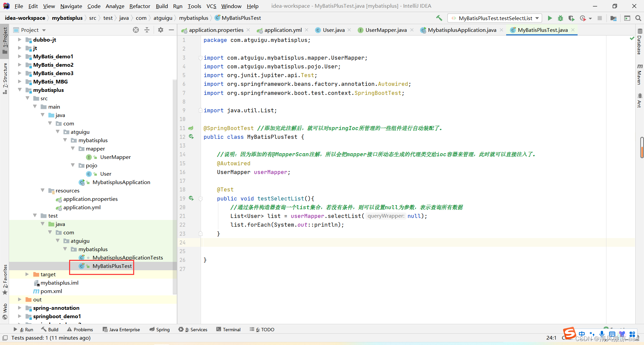The height and width of the screenshot is (345, 644).
Task: Click the Build project hammer icon
Action: [439, 18]
